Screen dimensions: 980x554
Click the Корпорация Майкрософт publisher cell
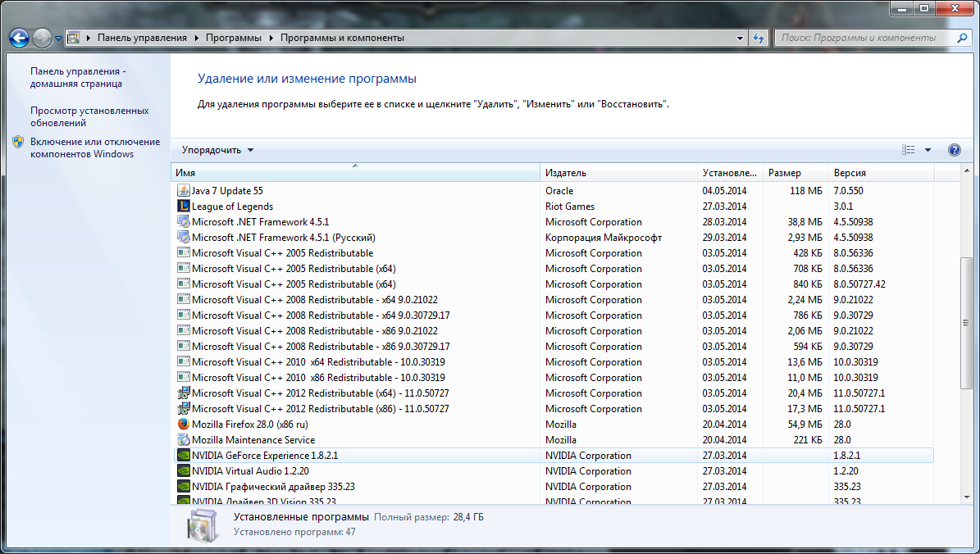pos(603,238)
